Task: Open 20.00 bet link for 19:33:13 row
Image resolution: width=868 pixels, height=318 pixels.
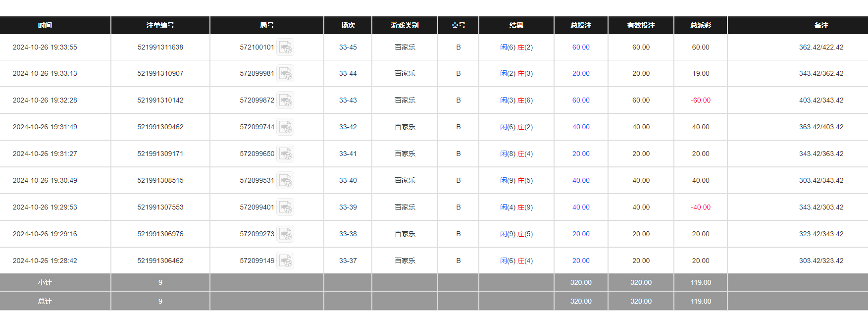Action: [x=581, y=74]
